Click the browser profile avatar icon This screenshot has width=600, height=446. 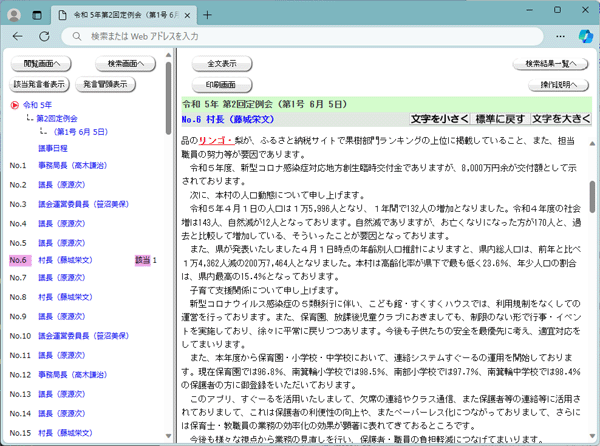(14, 15)
